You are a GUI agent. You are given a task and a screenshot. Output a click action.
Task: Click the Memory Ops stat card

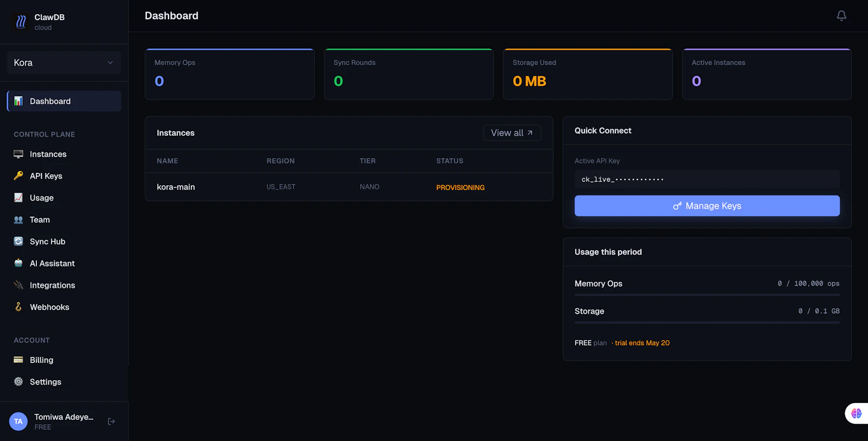pos(229,74)
